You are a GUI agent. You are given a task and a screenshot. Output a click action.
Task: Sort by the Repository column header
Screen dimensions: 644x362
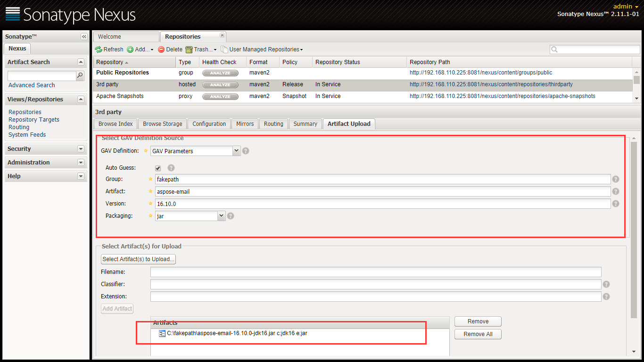pos(134,62)
